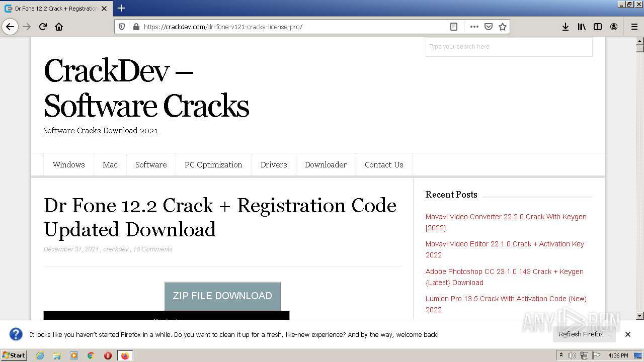Open the Firefox library menu
644x362 pixels.
click(x=582, y=27)
